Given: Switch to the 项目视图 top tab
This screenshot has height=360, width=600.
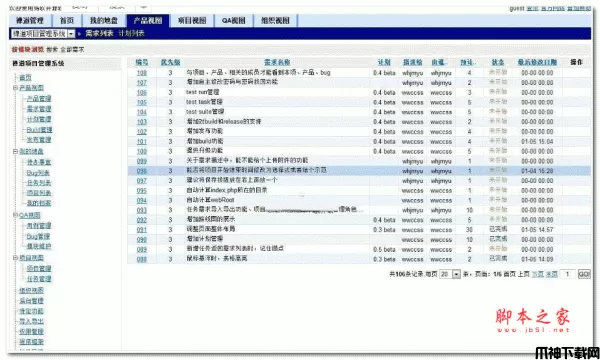Looking at the screenshot, I should [x=192, y=21].
